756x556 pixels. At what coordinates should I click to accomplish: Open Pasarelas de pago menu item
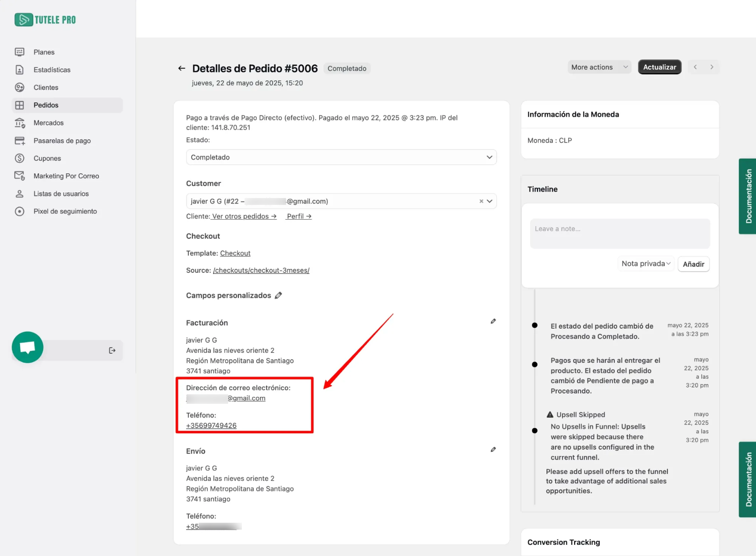point(62,141)
